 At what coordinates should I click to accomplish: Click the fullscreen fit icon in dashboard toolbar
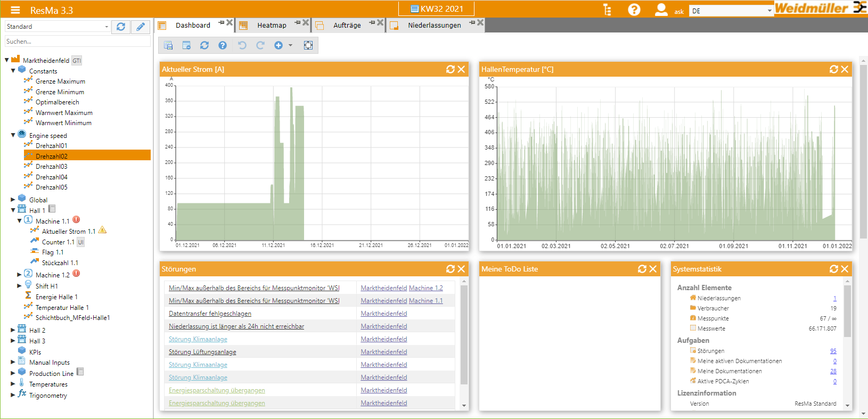pyautogui.click(x=308, y=46)
